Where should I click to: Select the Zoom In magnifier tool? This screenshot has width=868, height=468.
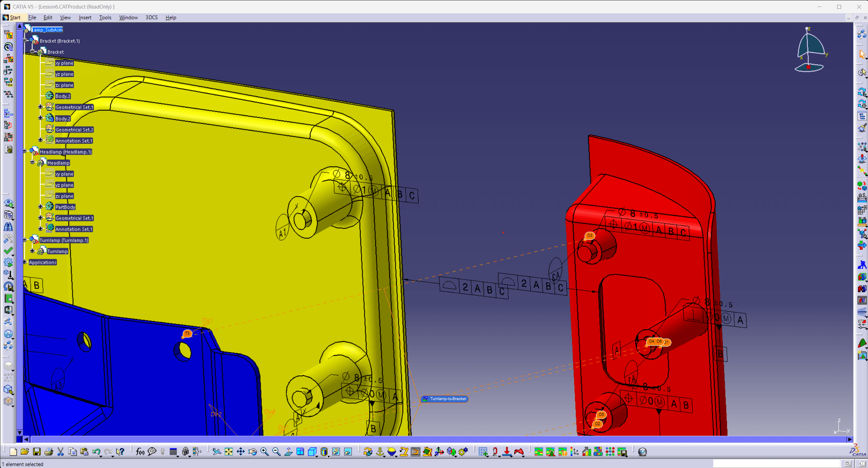[x=264, y=451]
